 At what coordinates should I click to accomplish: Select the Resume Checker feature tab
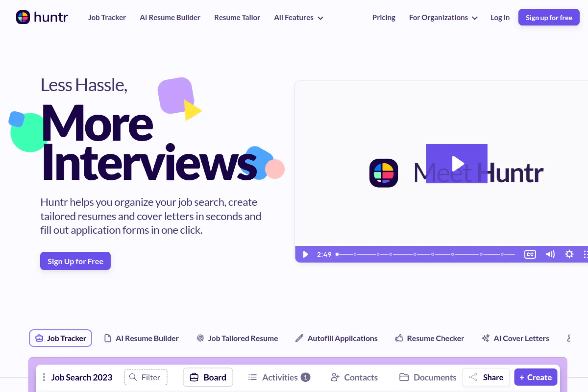point(430,338)
